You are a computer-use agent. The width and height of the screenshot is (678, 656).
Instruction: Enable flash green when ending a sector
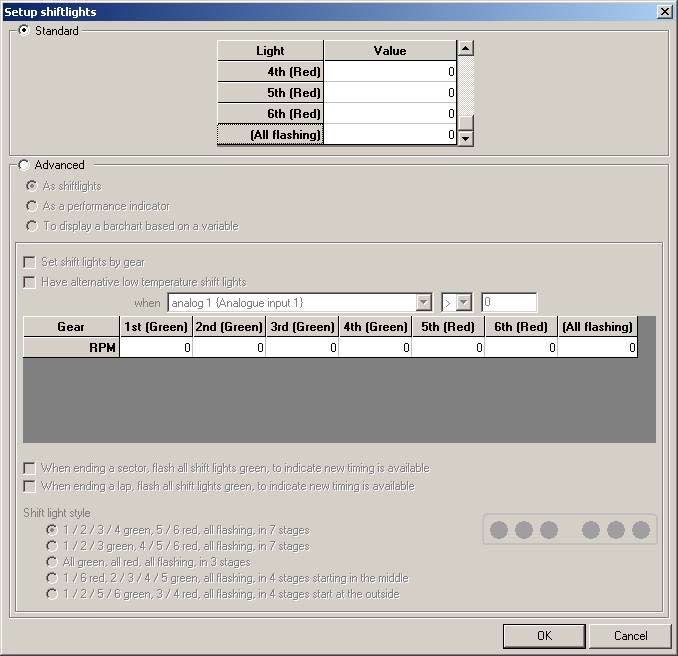(30, 468)
